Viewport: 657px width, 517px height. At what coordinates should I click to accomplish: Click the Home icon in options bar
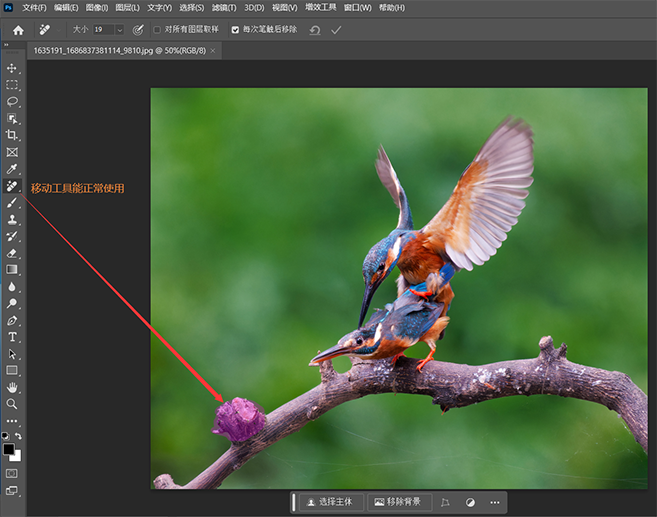click(x=18, y=30)
